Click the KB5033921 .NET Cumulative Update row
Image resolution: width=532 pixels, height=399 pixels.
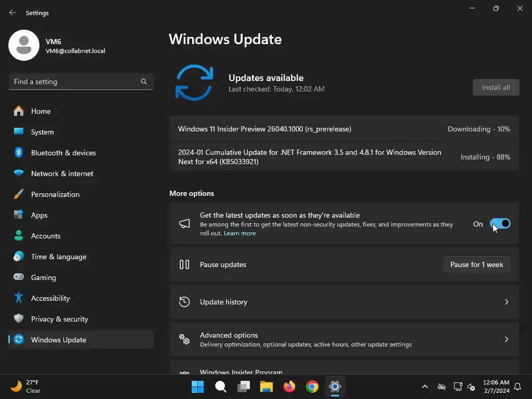tap(344, 157)
